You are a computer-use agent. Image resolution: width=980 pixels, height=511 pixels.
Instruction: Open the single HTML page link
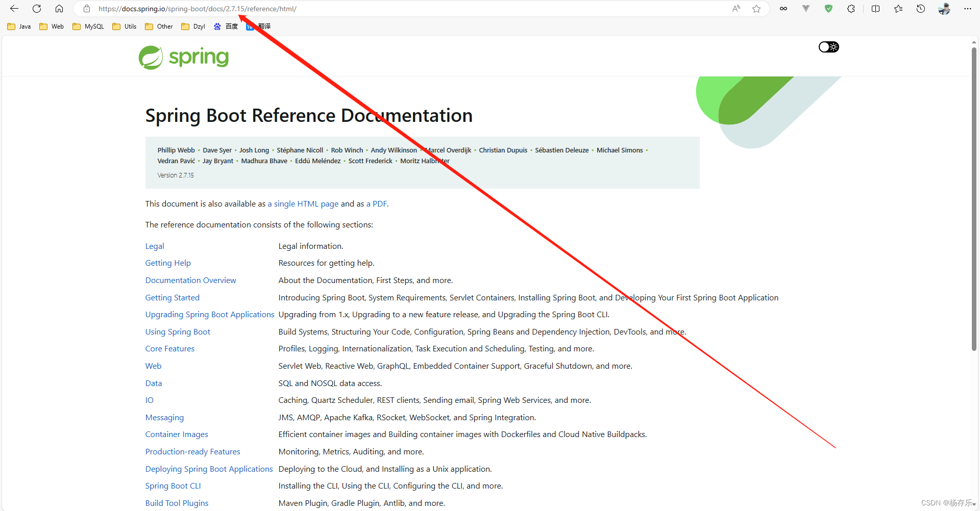[303, 204]
